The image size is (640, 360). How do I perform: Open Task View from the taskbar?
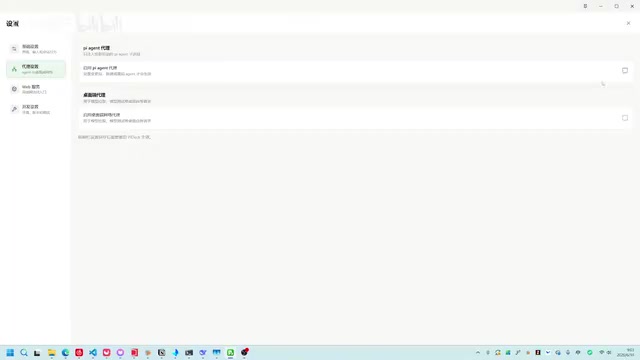[x=37, y=352]
